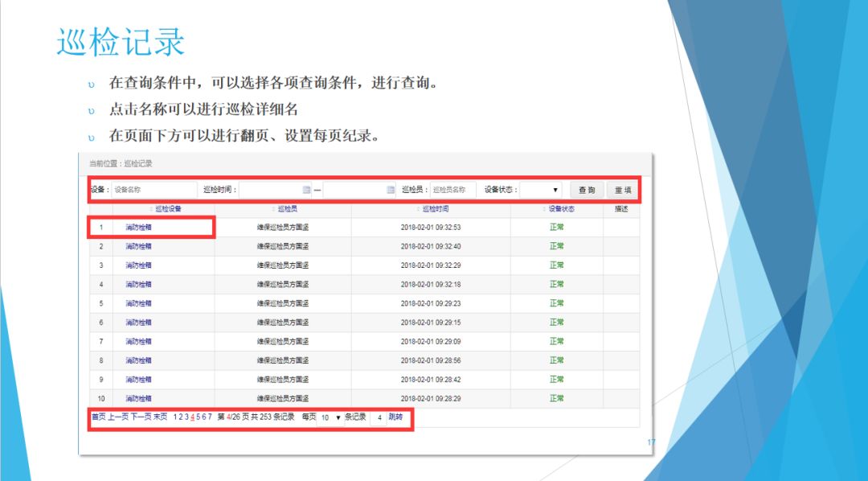This screenshot has height=481, width=868.
Task: Click the time 2018-02-01 09:28:29
Action: 431,398
